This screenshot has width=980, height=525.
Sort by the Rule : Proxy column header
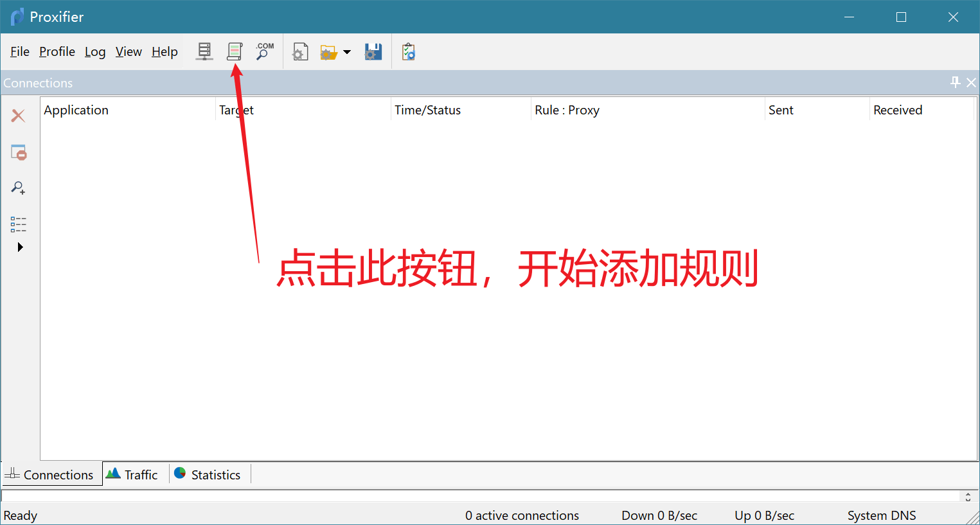pos(567,109)
